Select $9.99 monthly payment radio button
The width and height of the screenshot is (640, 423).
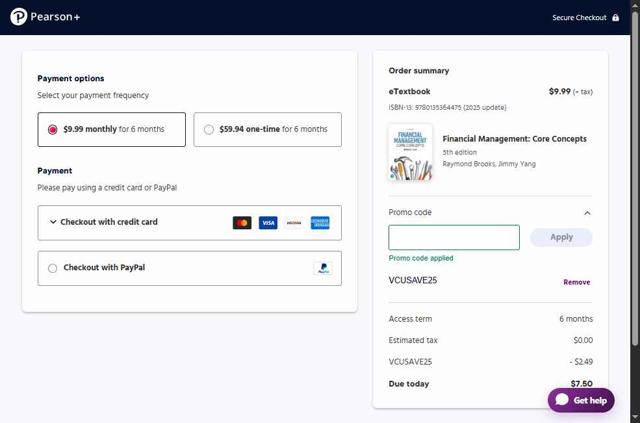pyautogui.click(x=52, y=129)
